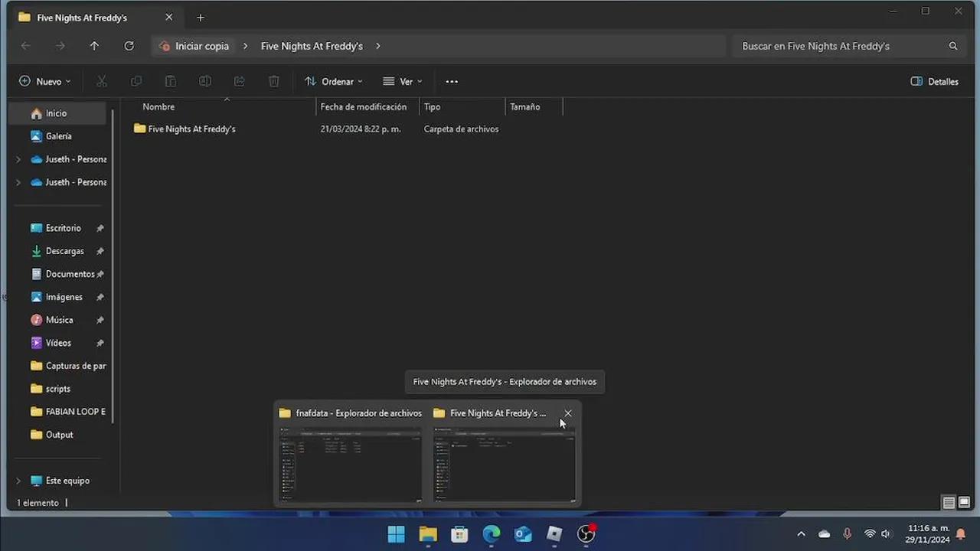Viewport: 980px width, 551px height.
Task: Expand the Este equipo tree node
Action: pos(18,481)
